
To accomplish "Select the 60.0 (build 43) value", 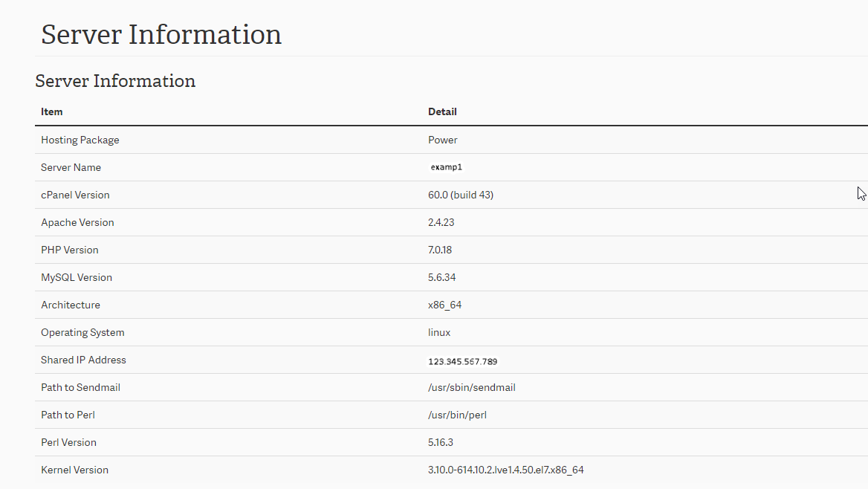I will tap(461, 195).
